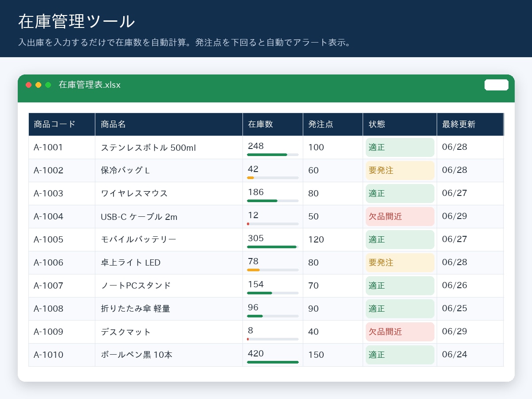532x399 pixels.
Task: Select product code A-1009
Action: pyautogui.click(x=49, y=332)
